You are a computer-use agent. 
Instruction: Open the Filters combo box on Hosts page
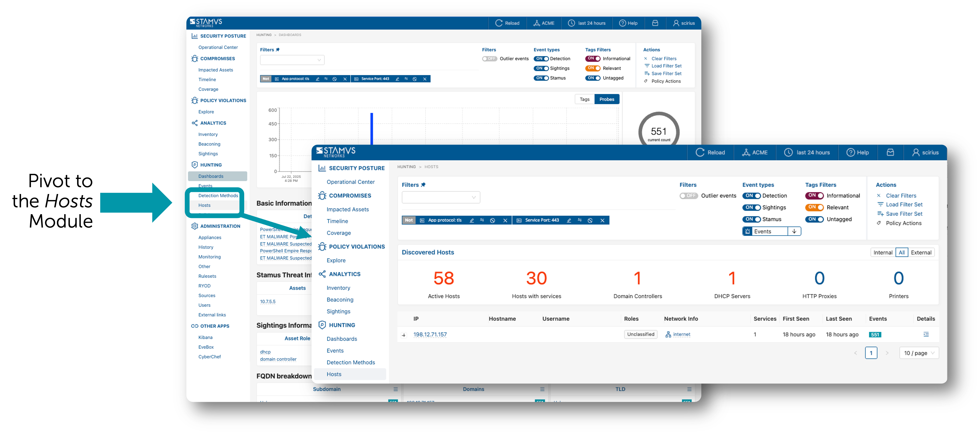[x=441, y=197]
